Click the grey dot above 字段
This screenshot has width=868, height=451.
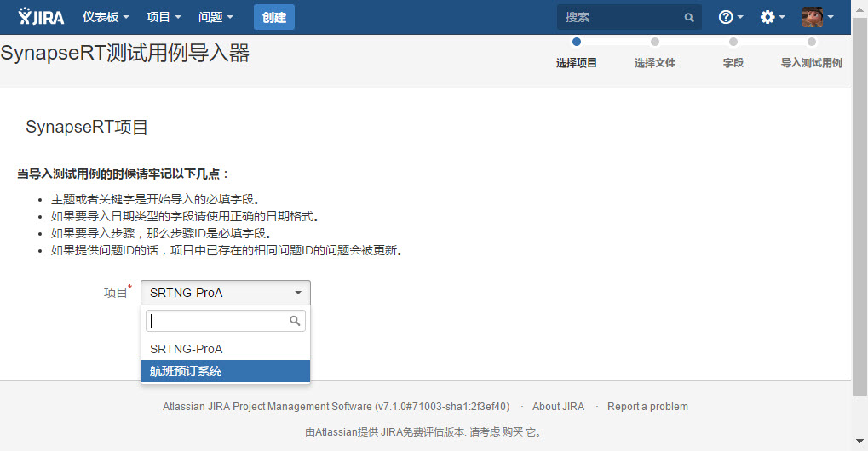coord(733,42)
